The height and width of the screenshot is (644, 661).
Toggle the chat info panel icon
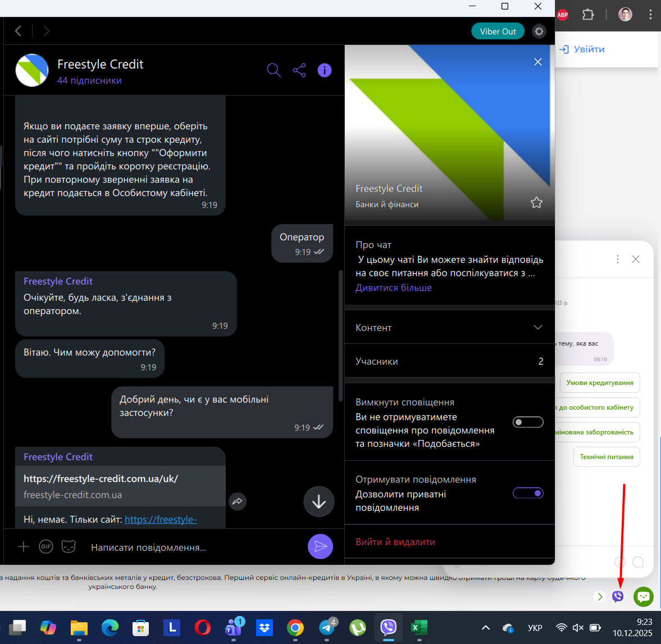click(325, 70)
